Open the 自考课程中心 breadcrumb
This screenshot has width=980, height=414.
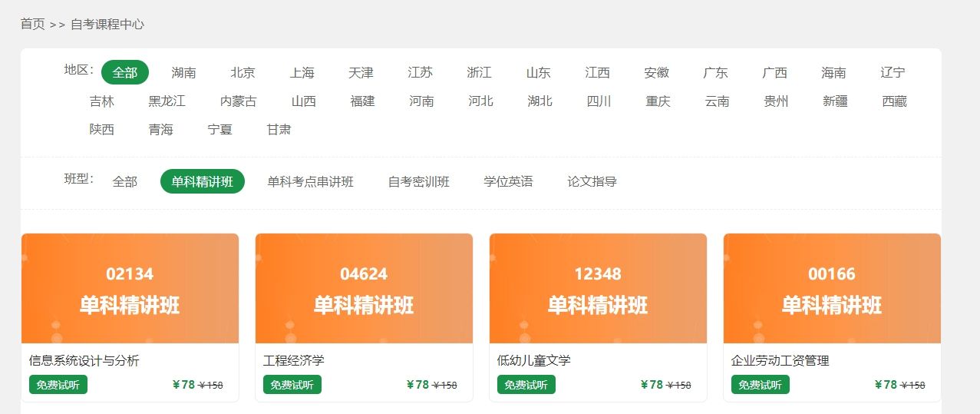click(107, 24)
